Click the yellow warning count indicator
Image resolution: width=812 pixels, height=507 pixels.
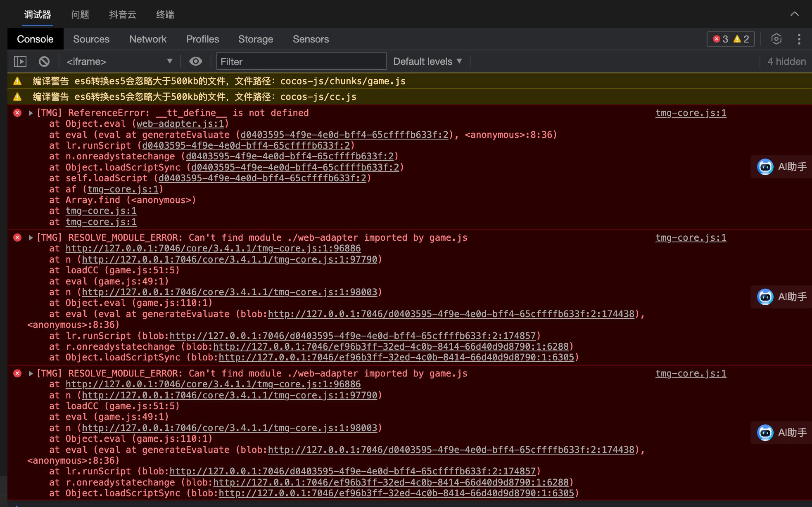click(x=741, y=39)
